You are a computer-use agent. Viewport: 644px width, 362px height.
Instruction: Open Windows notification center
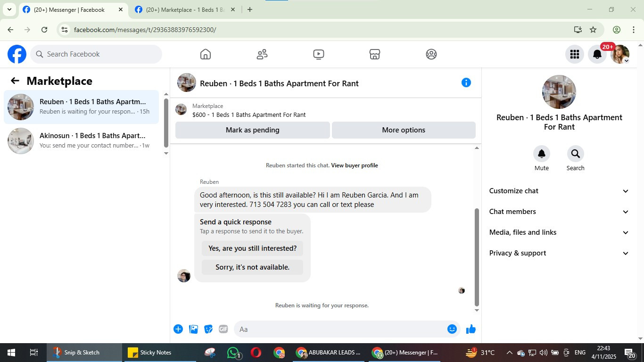630,353
